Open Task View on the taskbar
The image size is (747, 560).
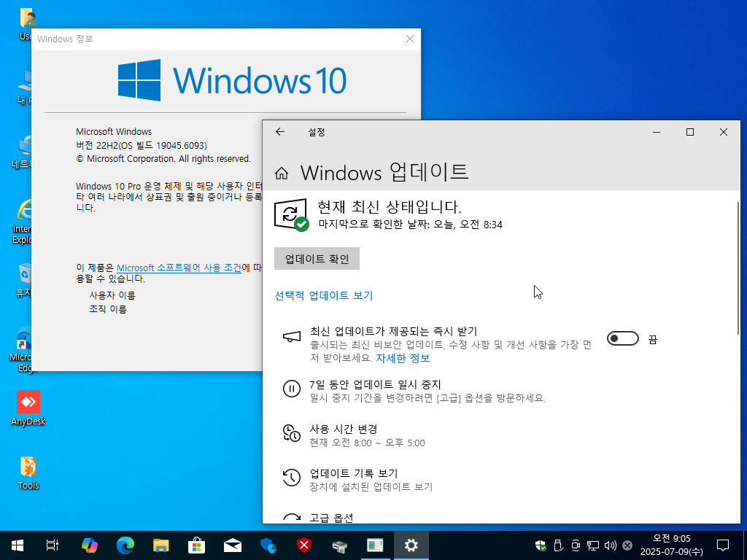[x=53, y=545]
